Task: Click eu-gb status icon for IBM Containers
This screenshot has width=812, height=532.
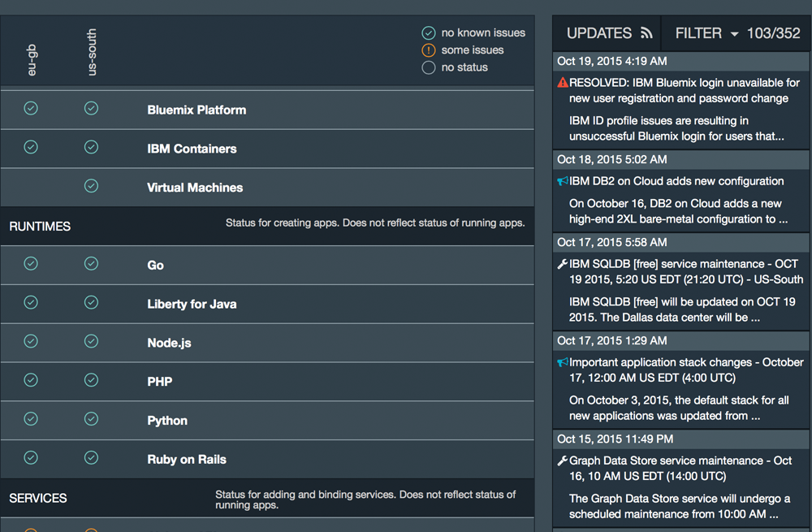Action: (x=31, y=147)
